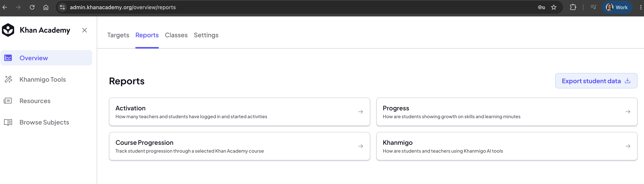Open the Course Progression report card
The height and width of the screenshot is (184, 644).
click(x=240, y=146)
